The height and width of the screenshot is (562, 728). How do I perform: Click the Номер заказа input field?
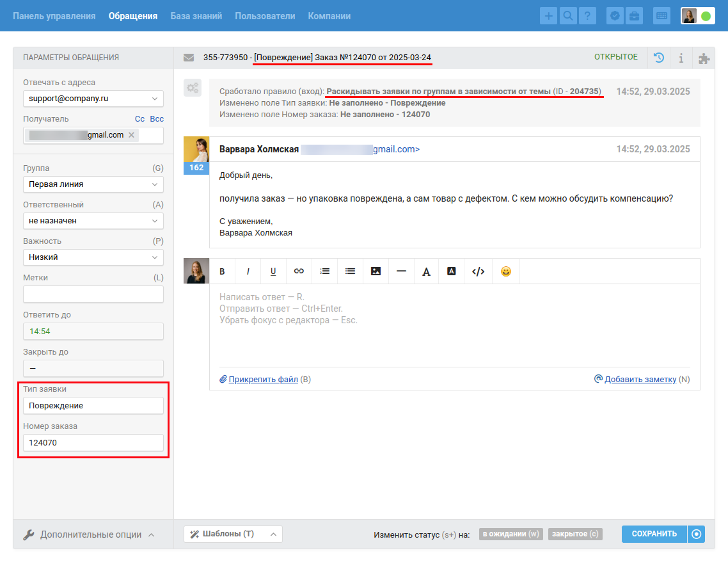click(x=93, y=442)
